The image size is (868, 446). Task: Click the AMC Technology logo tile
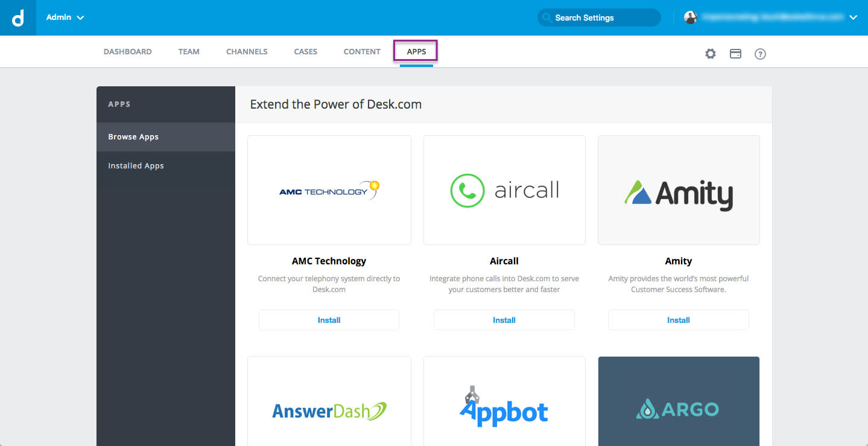tap(329, 190)
